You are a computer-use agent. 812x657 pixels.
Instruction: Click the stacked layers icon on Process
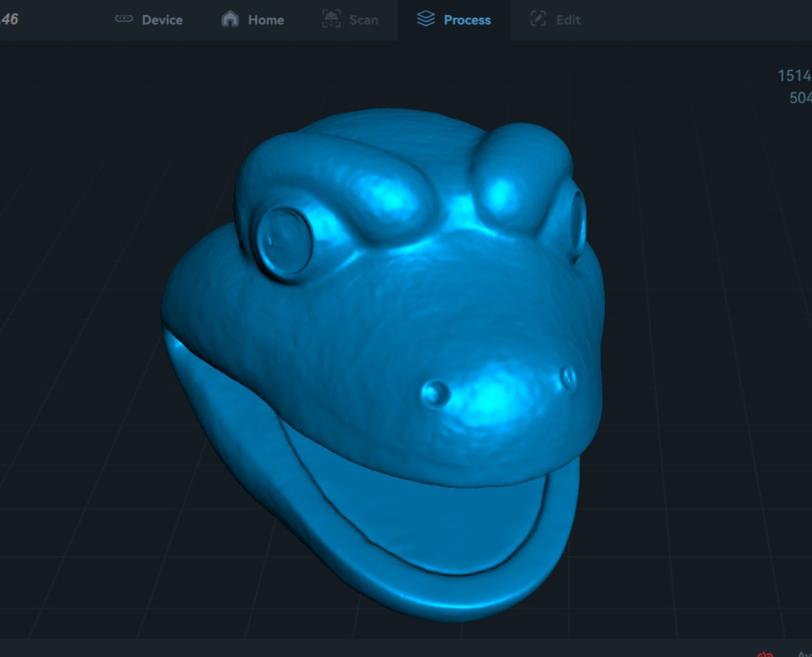coord(425,19)
